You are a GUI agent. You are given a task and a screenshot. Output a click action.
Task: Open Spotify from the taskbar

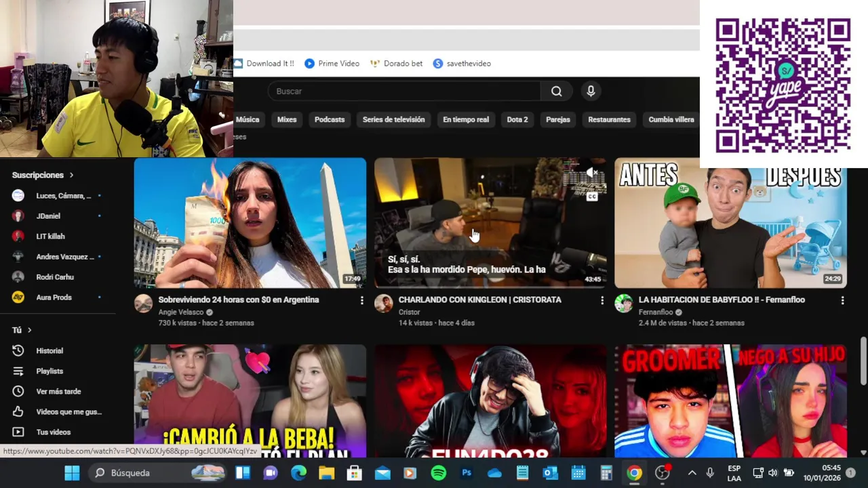point(438,472)
